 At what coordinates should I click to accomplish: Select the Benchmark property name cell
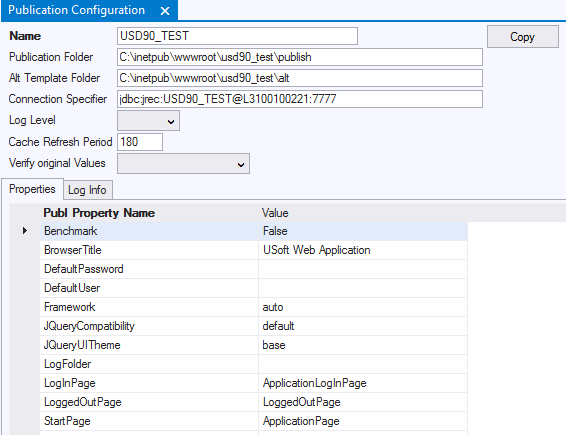point(149,231)
